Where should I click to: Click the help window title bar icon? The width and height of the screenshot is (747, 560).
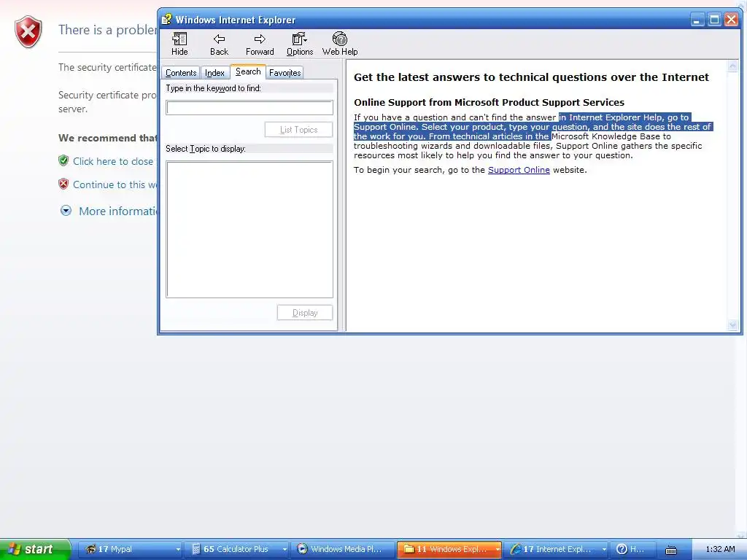[166, 20]
